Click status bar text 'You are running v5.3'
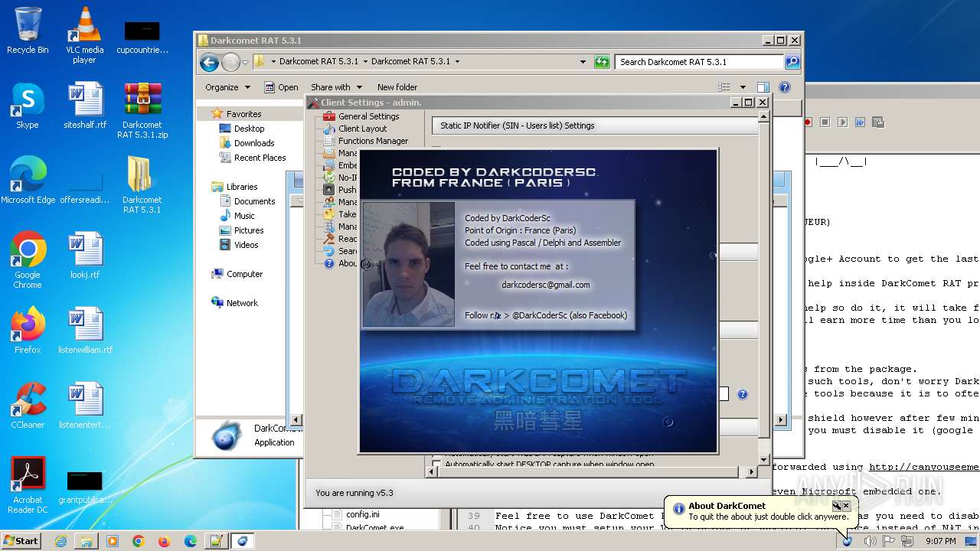 pos(354,493)
